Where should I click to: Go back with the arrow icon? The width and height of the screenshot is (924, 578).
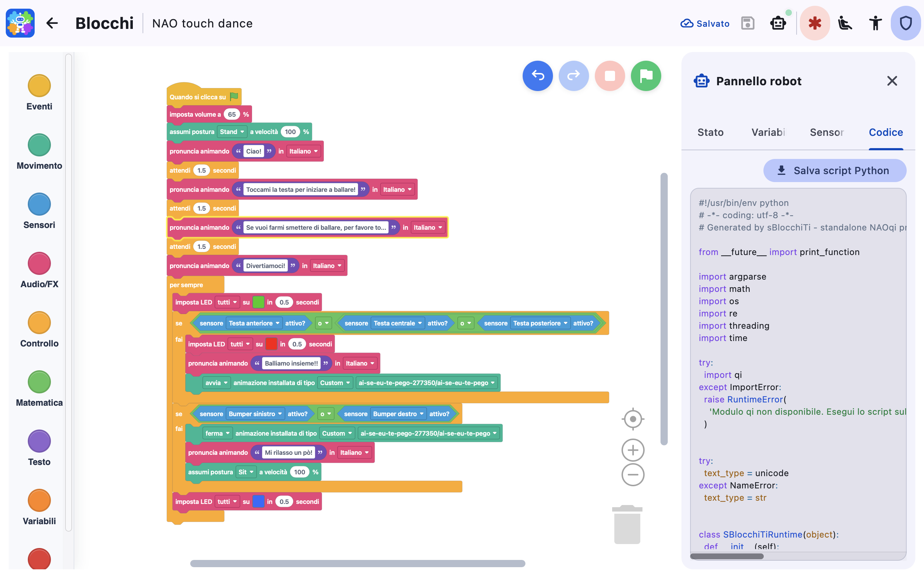coord(52,23)
